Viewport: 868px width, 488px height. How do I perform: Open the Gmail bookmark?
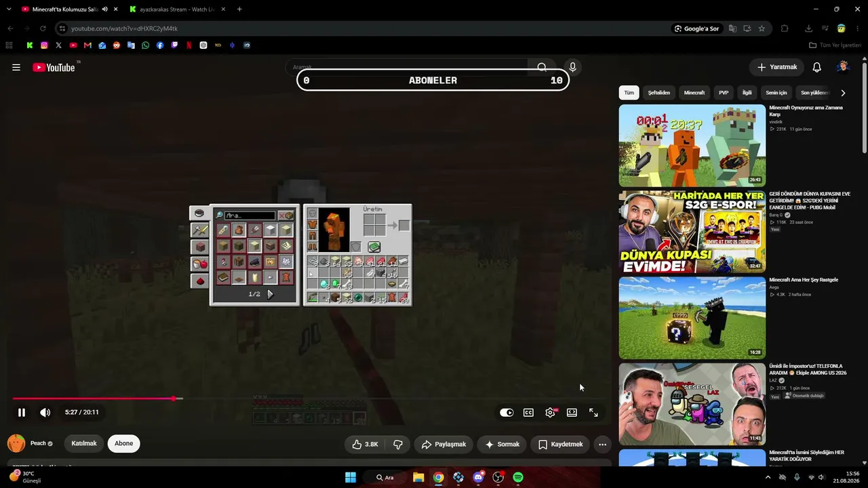(87, 45)
